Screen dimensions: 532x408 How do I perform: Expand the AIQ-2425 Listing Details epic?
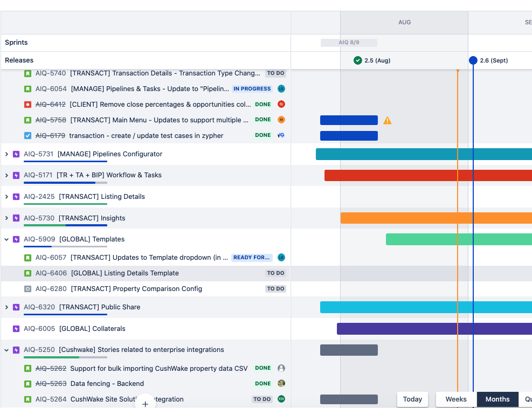[x=6, y=197]
